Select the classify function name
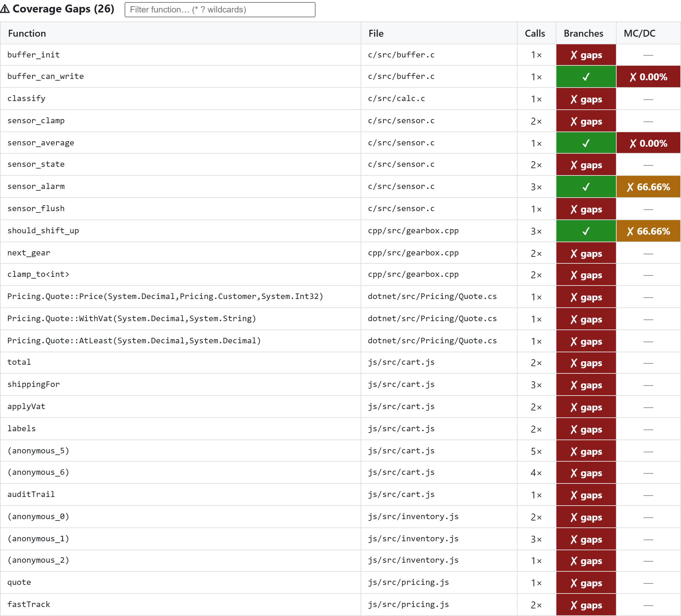The width and height of the screenshot is (681, 616). (26, 99)
